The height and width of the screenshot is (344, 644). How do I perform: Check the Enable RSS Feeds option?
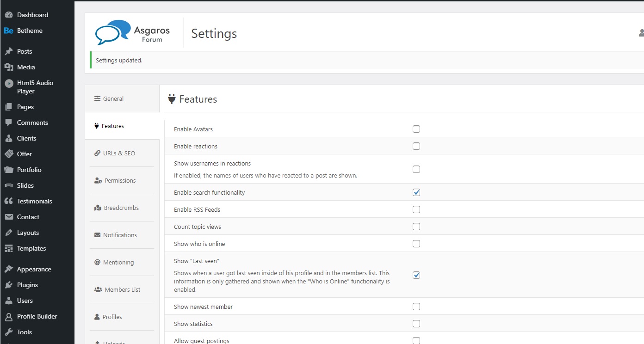click(416, 209)
